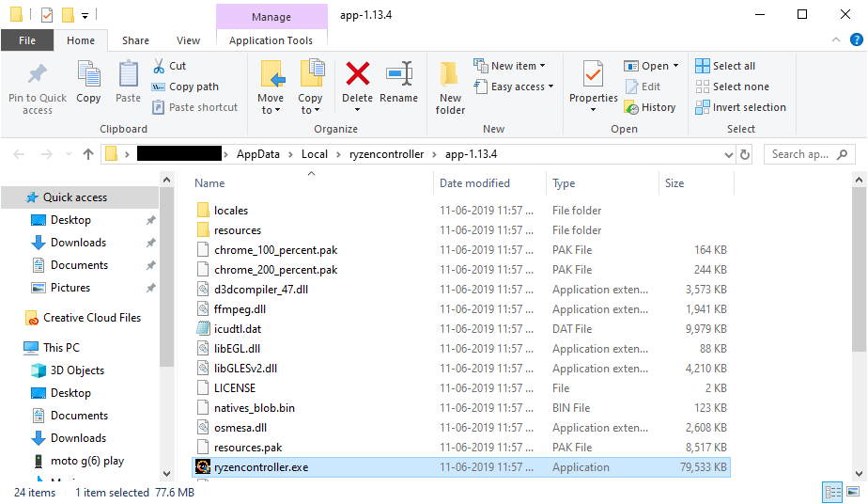Click quick access toolbar Properties checkmark icon

pyautogui.click(x=47, y=14)
